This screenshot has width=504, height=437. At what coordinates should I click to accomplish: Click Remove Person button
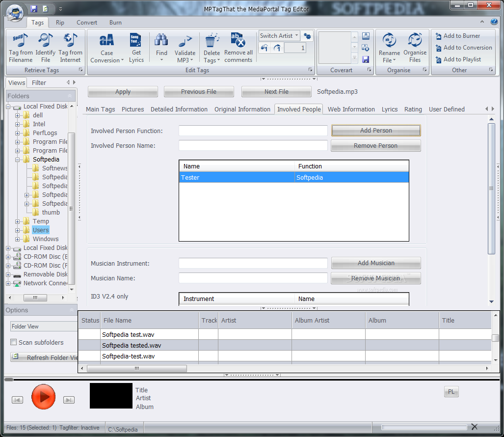[x=376, y=146]
